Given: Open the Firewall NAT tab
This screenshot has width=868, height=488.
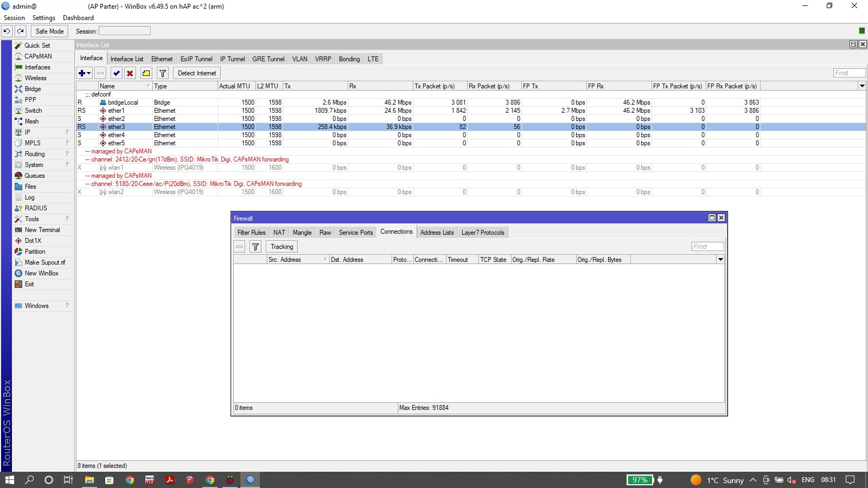Looking at the screenshot, I should click(x=279, y=233).
